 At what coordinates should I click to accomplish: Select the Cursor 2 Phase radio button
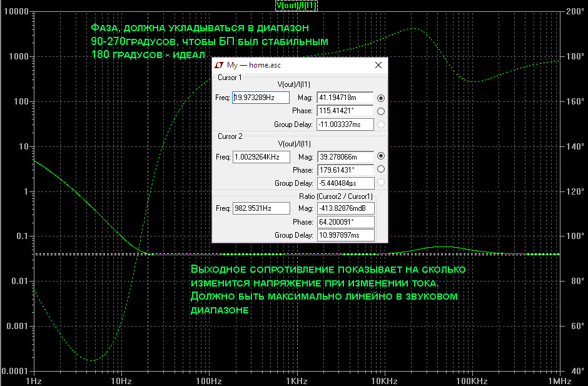381,169
